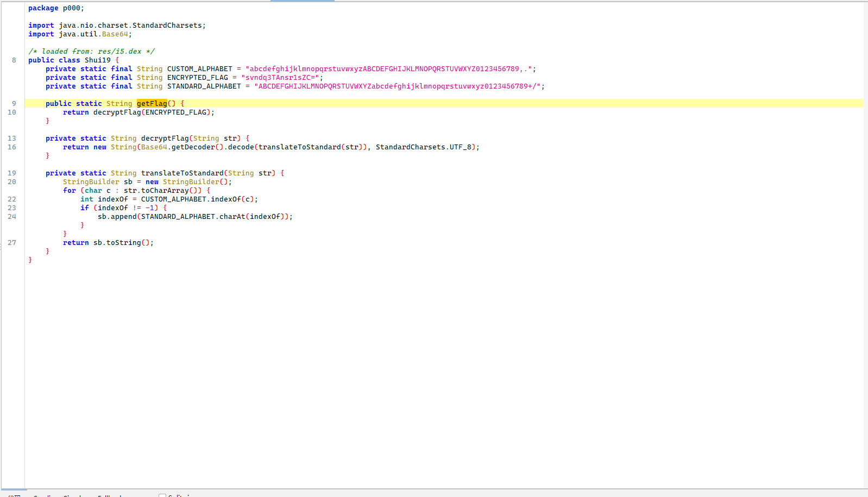Click line number 22 in the gutter
868x497 pixels.
tap(12, 199)
